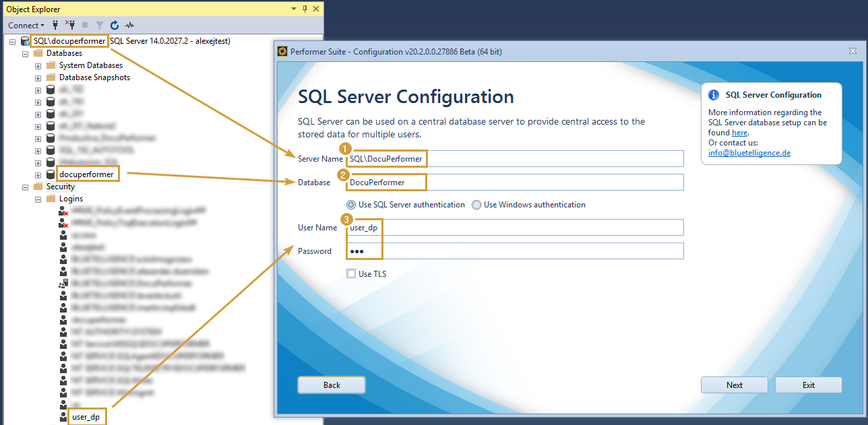Open the Connect dropdown menu
Image resolution: width=868 pixels, height=425 pixels.
[26, 25]
